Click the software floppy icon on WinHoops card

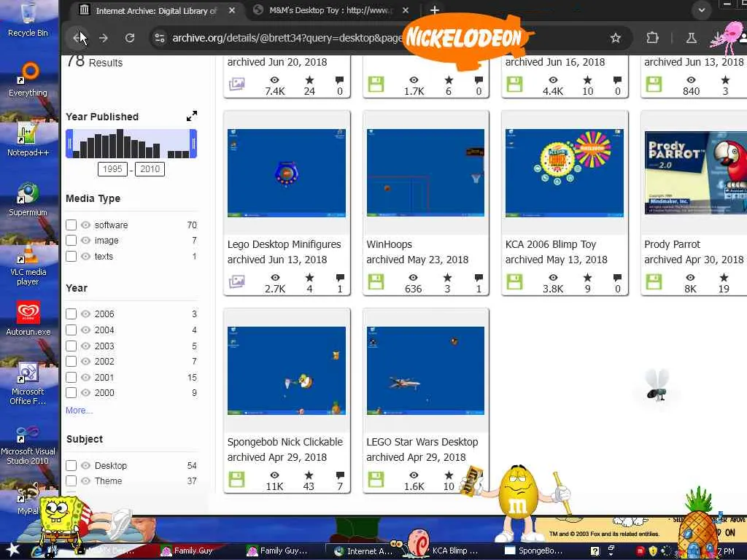376,282
